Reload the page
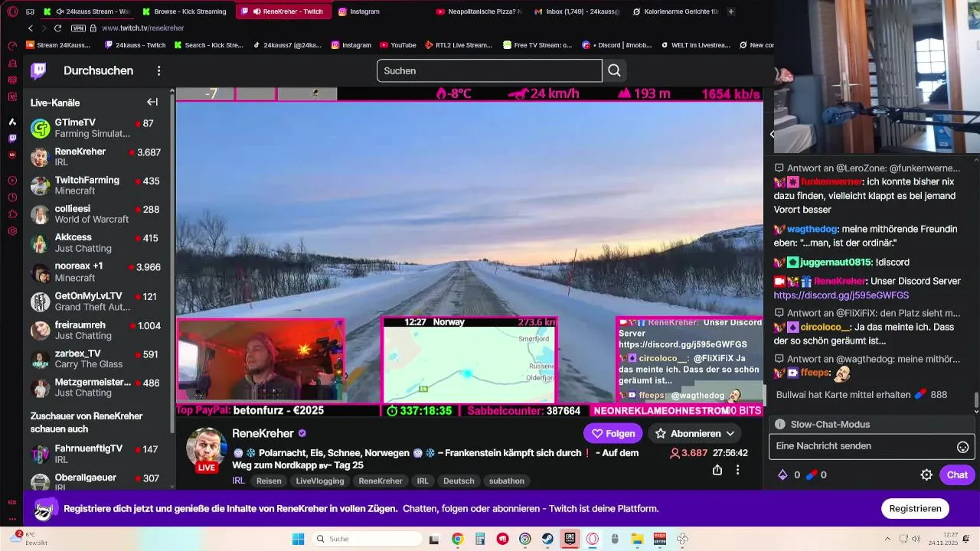The height and width of the screenshot is (551, 980). 57,28
